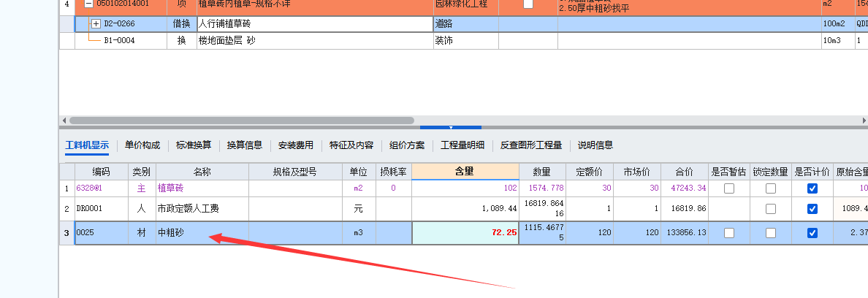The height and width of the screenshot is (298, 868).
Task: Click the panel splitter collapse arrow
Action: click(x=451, y=127)
